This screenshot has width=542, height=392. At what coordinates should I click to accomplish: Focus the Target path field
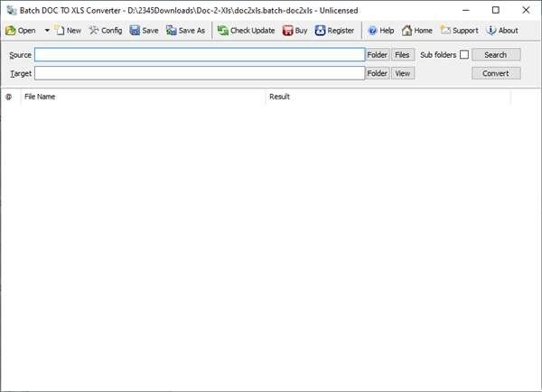199,73
